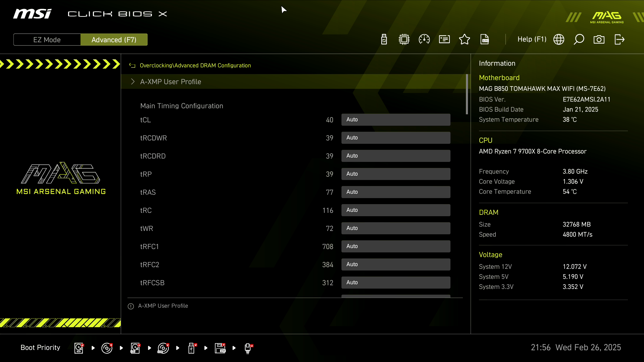This screenshot has height=362, width=644.
Task: Open the tRFC1 Auto value field
Action: [396, 246]
